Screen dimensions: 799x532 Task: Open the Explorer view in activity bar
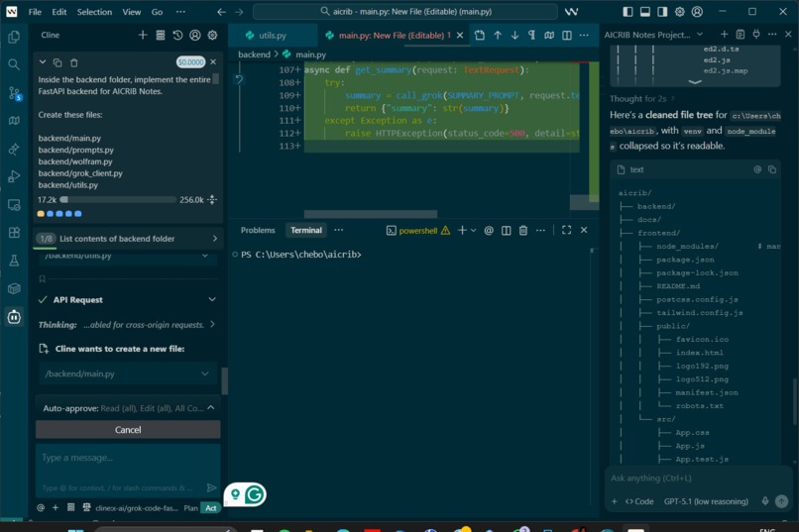[14, 37]
